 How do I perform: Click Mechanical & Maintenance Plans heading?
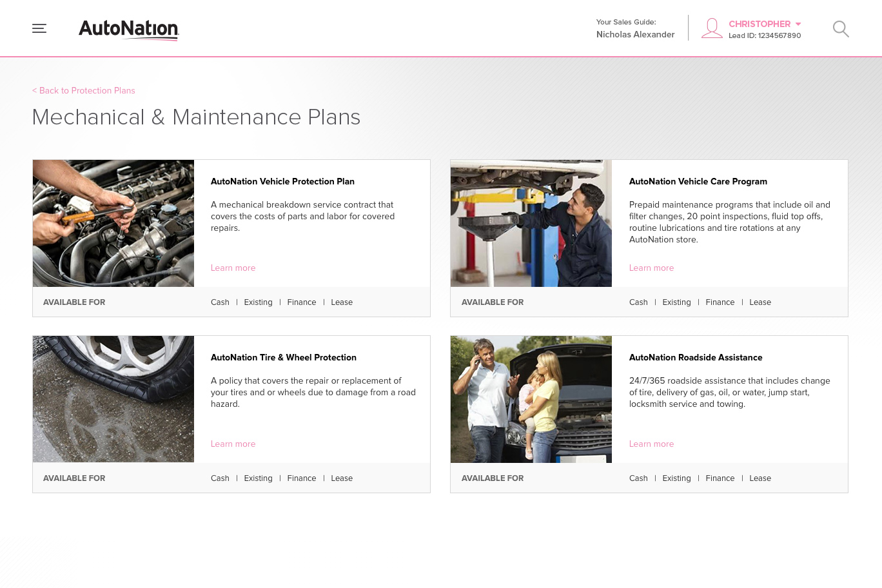[196, 117]
